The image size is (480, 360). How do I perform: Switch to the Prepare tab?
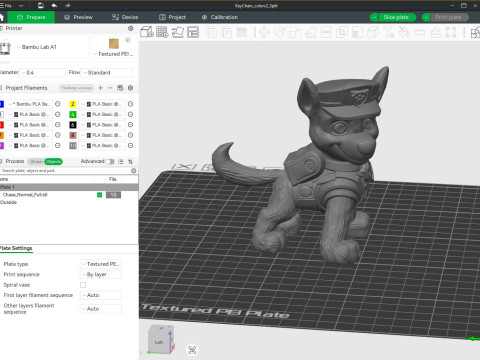pyautogui.click(x=31, y=17)
